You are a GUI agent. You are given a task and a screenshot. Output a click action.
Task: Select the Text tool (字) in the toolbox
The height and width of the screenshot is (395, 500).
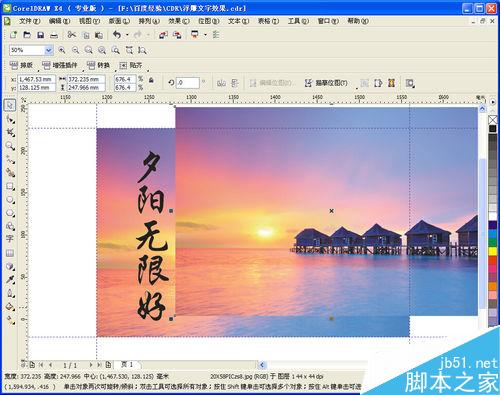click(x=10, y=239)
